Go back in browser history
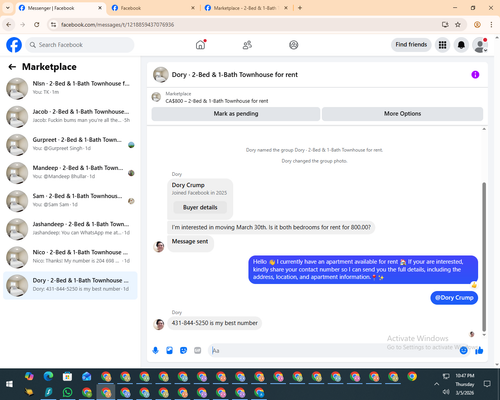 tap(9, 24)
